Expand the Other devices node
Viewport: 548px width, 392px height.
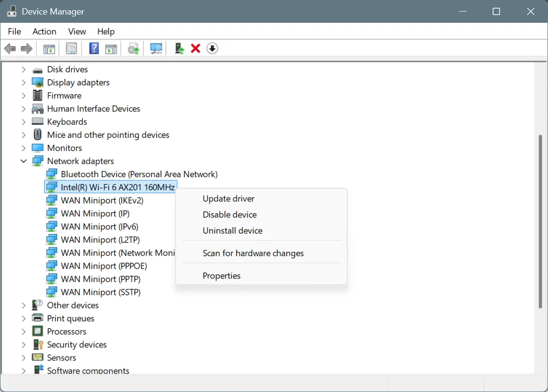[23, 306]
